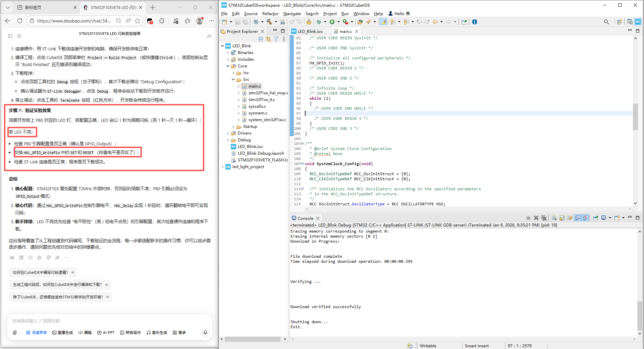
Task: Toggle Mark Occurrences highlighter button
Action: click(383, 22)
